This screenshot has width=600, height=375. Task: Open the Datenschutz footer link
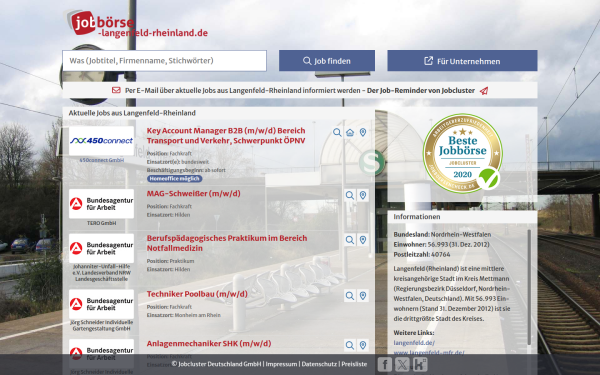(319, 364)
